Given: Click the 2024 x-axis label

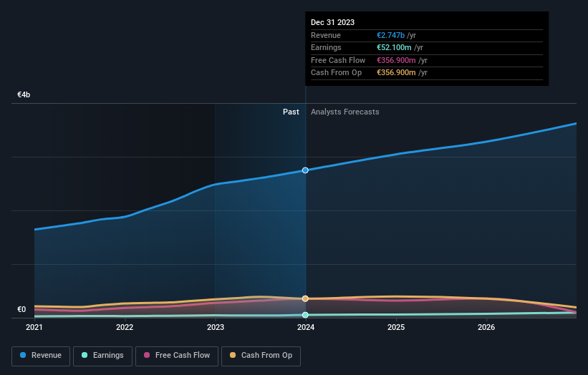Looking at the screenshot, I should pos(306,328).
